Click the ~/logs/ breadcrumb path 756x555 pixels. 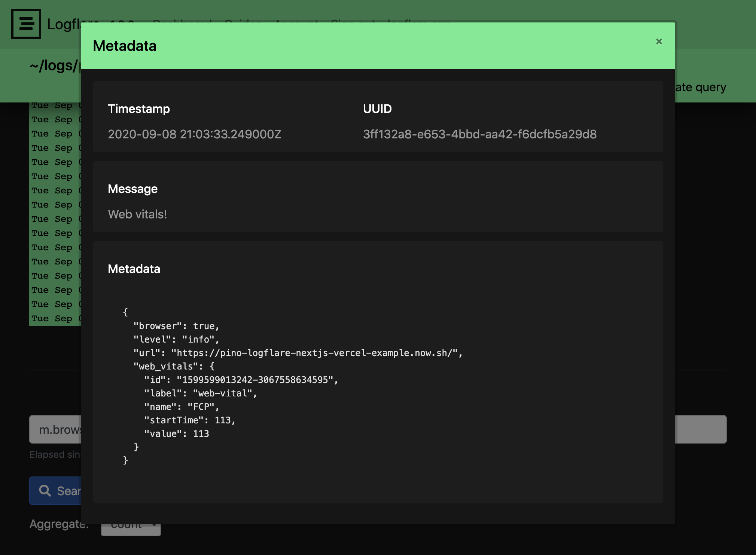click(54, 66)
